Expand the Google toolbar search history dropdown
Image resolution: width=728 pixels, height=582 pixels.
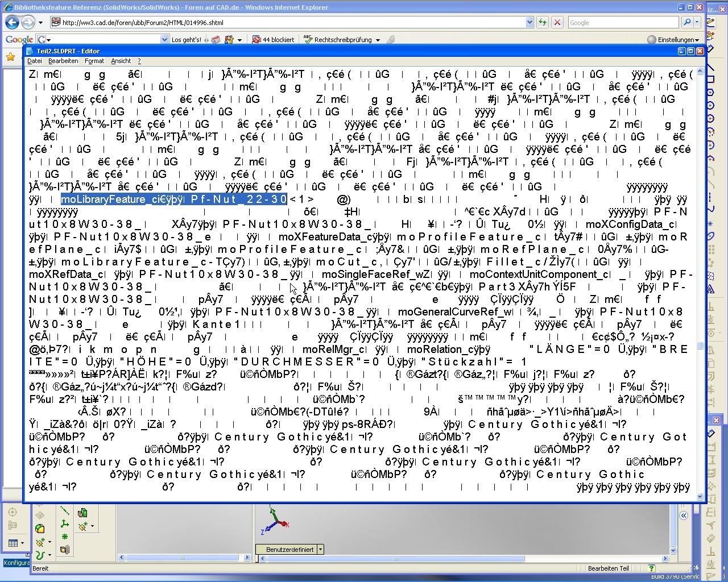(164, 40)
